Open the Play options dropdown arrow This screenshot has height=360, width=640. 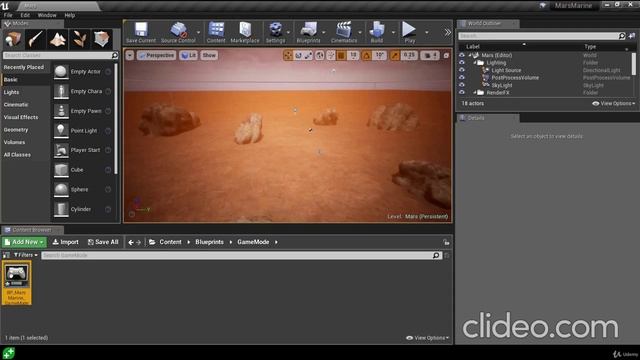[x=427, y=33]
